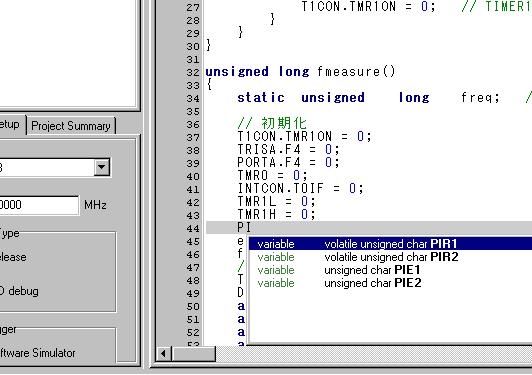Select the Release build type option

tap(13, 257)
